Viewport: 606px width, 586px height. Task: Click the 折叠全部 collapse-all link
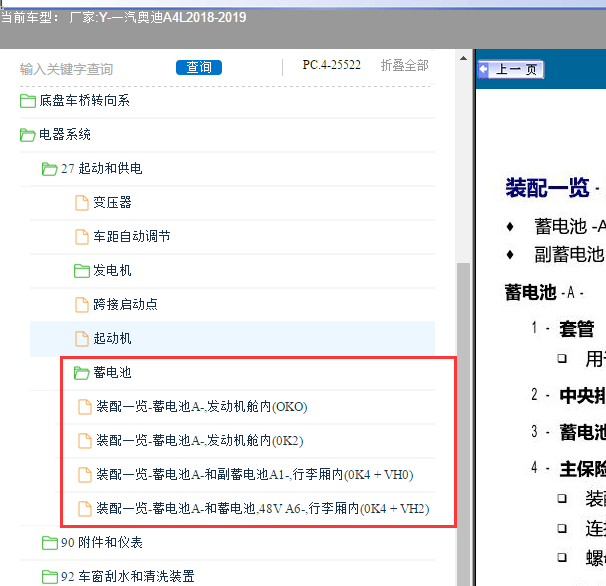pyautogui.click(x=404, y=65)
